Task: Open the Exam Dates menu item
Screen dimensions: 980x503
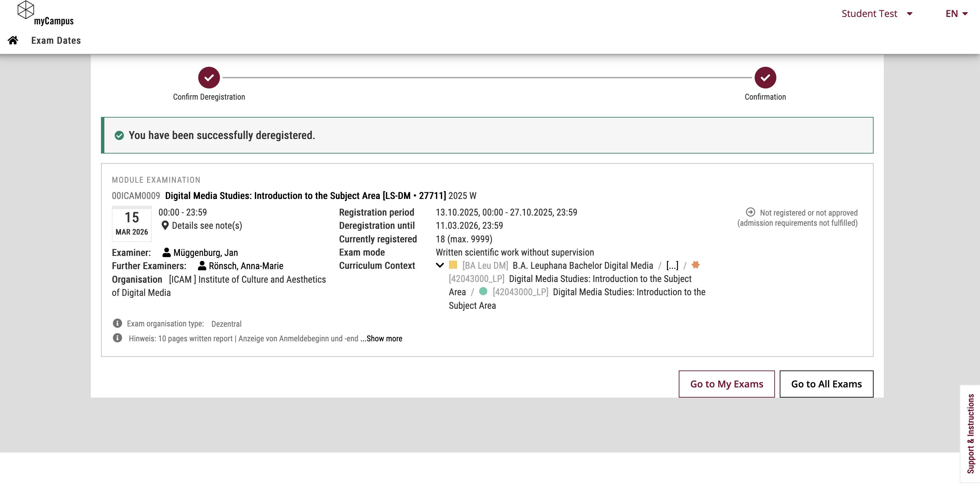Action: (56, 40)
